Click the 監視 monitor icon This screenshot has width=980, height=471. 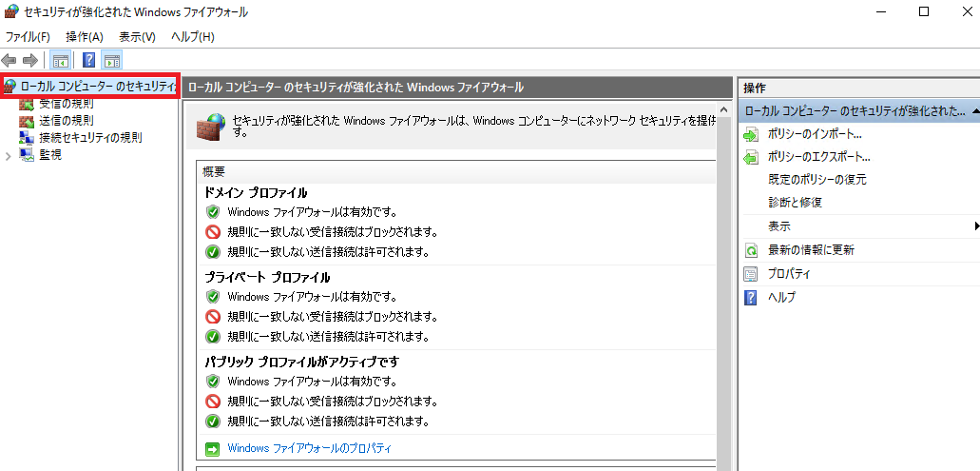pyautogui.click(x=27, y=155)
